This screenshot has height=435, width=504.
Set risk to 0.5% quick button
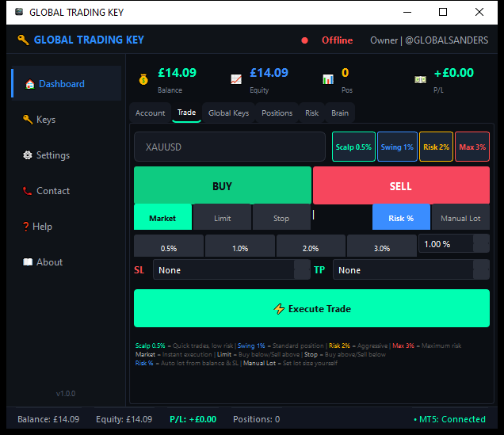click(x=169, y=246)
